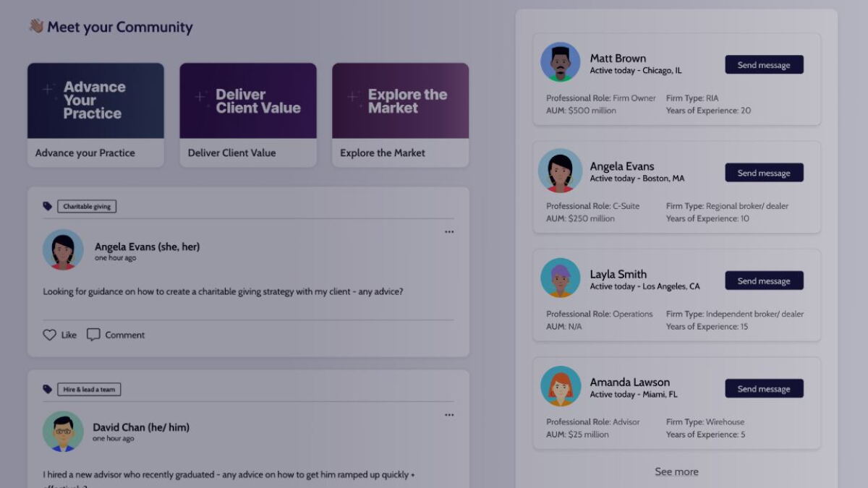Select the Hire & lead a team tag
The image size is (868, 488).
89,390
